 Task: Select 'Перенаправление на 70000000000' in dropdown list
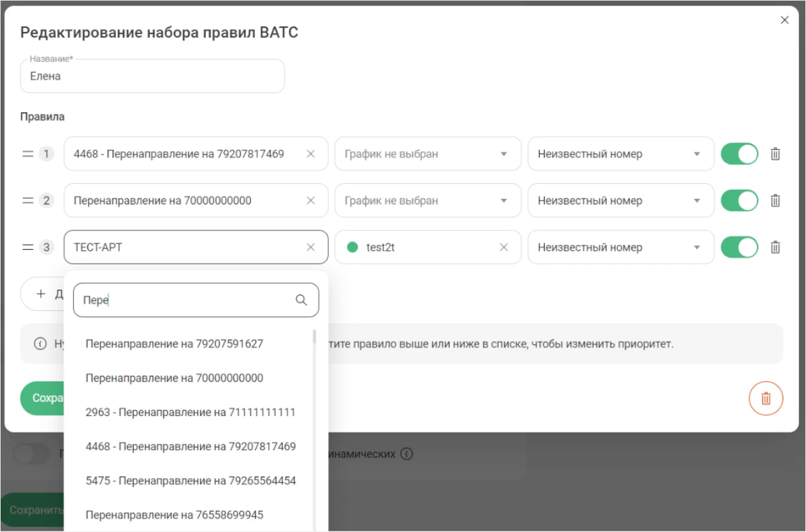pos(188,378)
